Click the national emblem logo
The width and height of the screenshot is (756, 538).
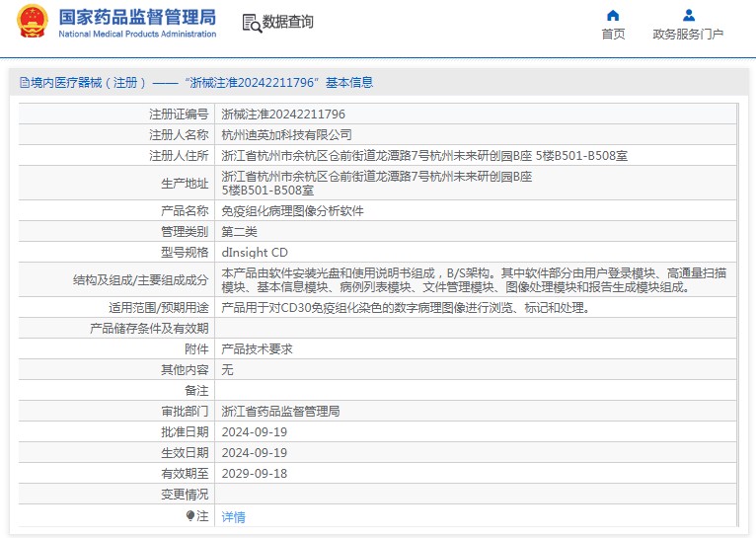pyautogui.click(x=33, y=21)
